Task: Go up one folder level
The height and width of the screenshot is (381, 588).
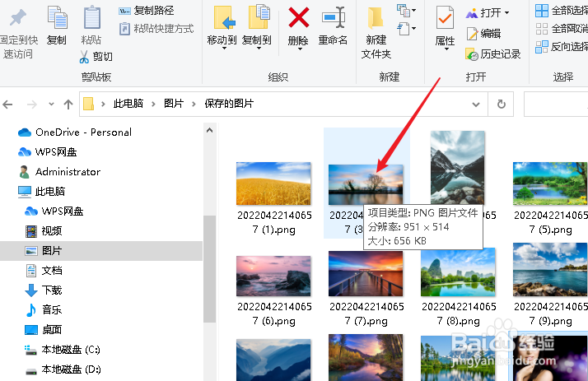Action: pos(68,105)
